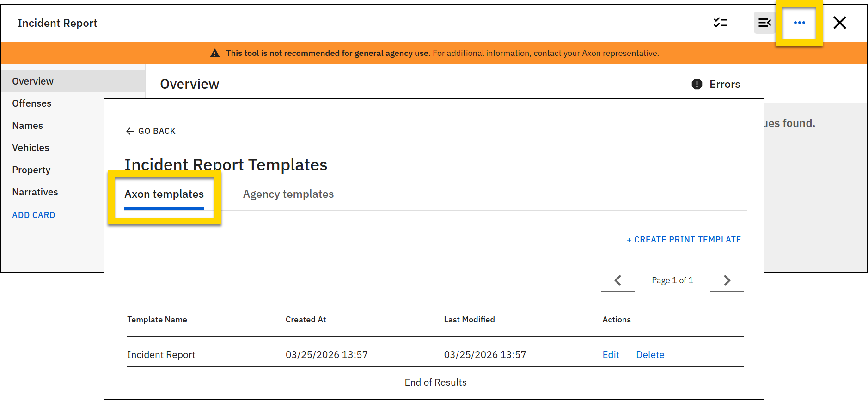Click the Created At column header
The height and width of the screenshot is (400, 868).
pos(306,320)
